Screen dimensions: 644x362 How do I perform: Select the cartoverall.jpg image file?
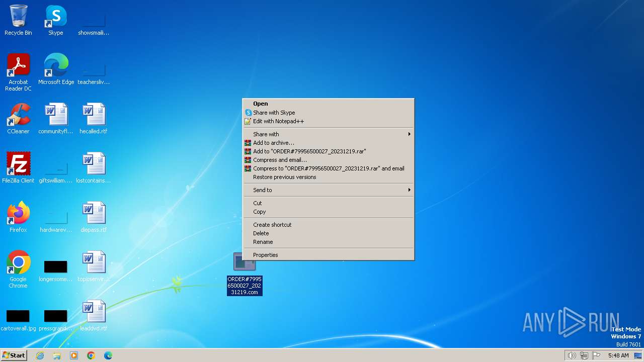pos(18,320)
